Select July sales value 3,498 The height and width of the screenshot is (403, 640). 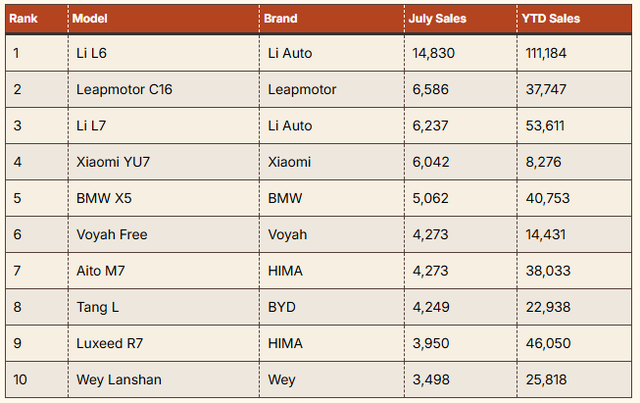(429, 380)
